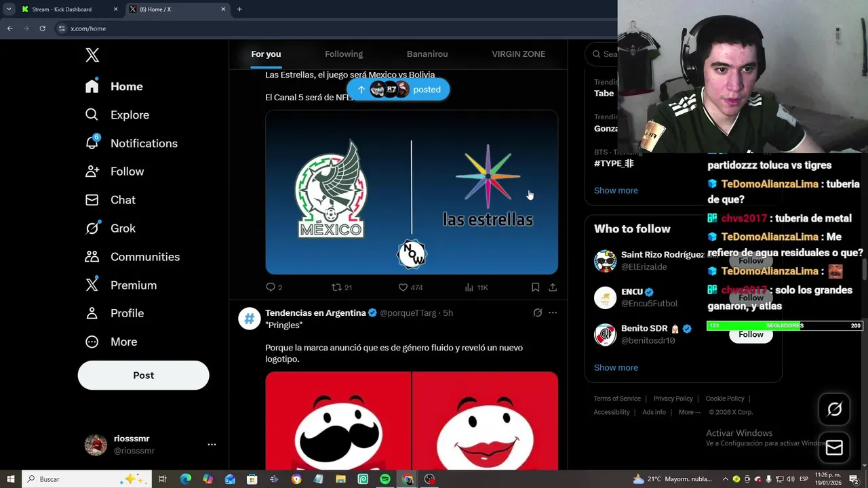The height and width of the screenshot is (488, 868).
Task: Switch to the VIRGIN ZONE tab
Action: [518, 54]
